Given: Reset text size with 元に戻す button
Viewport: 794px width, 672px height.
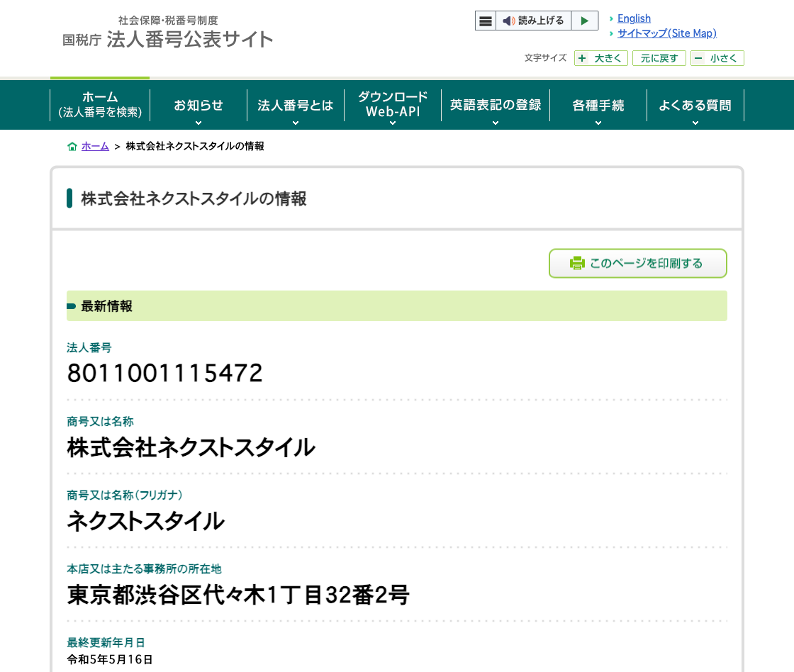Looking at the screenshot, I should tap(659, 58).
